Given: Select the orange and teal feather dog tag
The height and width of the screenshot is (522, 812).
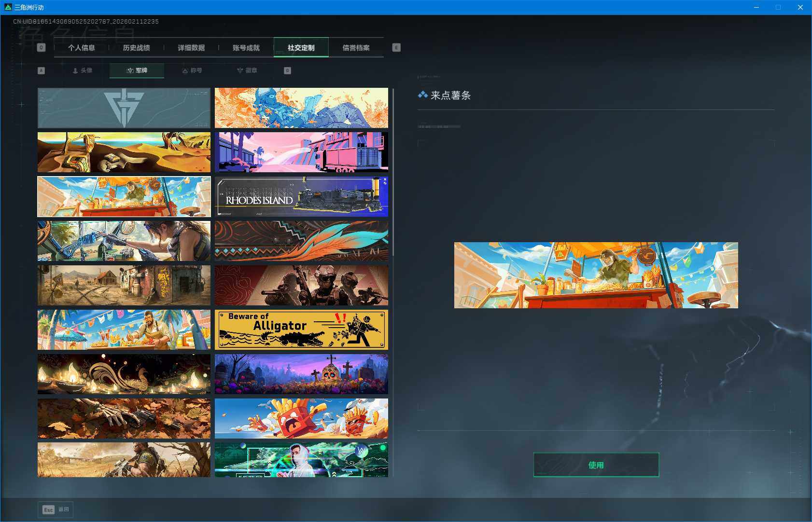Looking at the screenshot, I should click(301, 241).
